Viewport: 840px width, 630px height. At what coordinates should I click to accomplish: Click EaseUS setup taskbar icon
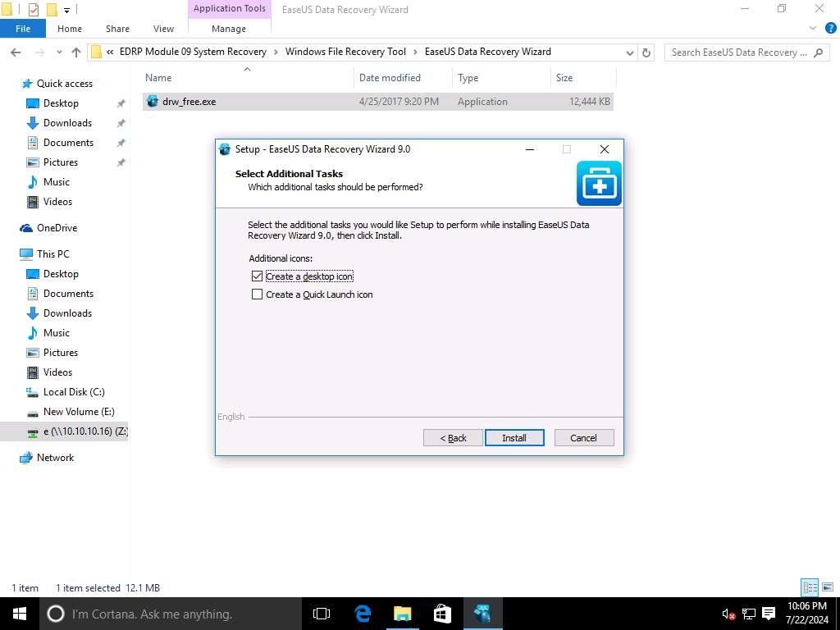(482, 614)
